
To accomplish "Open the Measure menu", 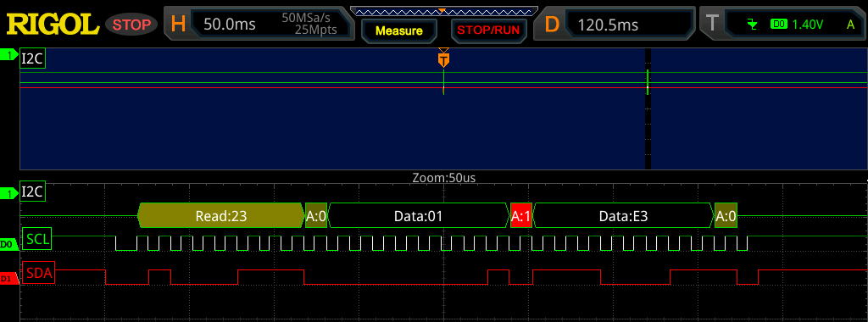I will (x=398, y=31).
